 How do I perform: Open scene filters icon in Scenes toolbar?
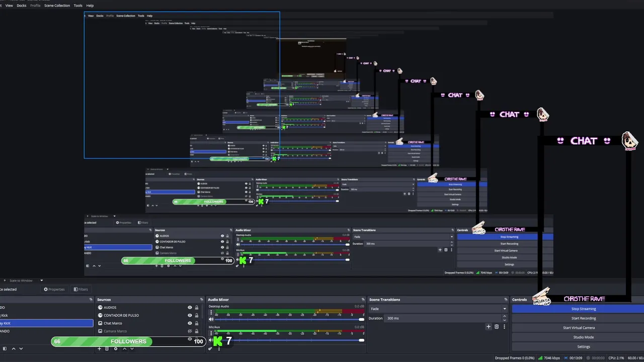[5, 348]
